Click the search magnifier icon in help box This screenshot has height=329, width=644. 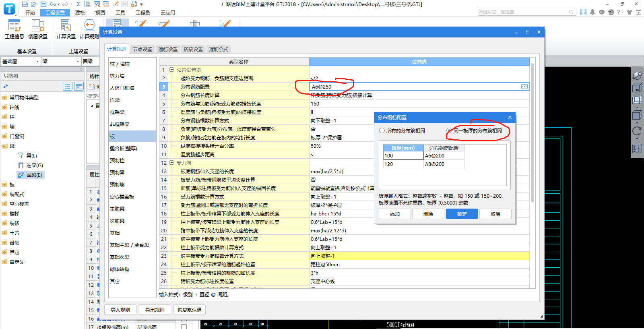pyautogui.click(x=571, y=12)
